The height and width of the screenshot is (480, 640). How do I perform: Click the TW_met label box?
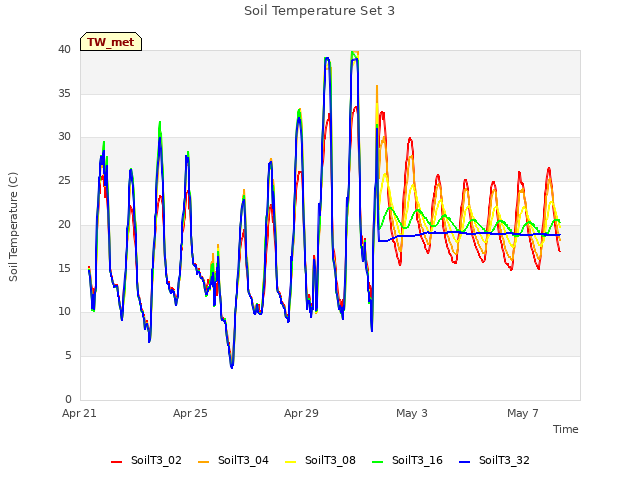click(111, 42)
